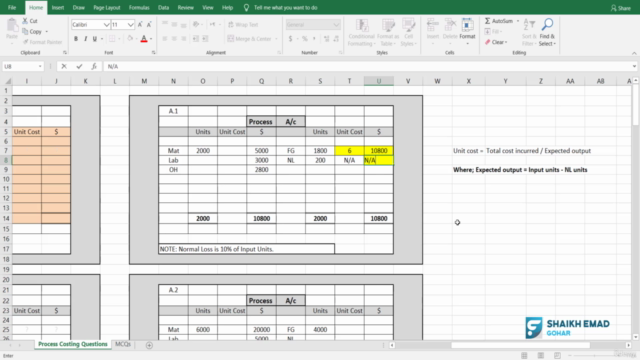Open the AutoSum dropdown arrow

[x=518, y=21]
